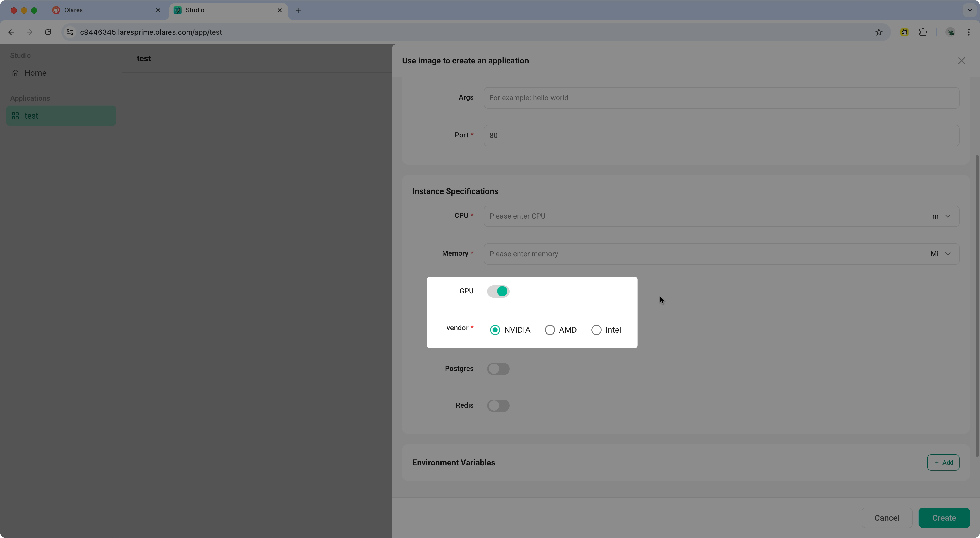Disable the GPU toggle
980x538 pixels.
[x=499, y=291]
